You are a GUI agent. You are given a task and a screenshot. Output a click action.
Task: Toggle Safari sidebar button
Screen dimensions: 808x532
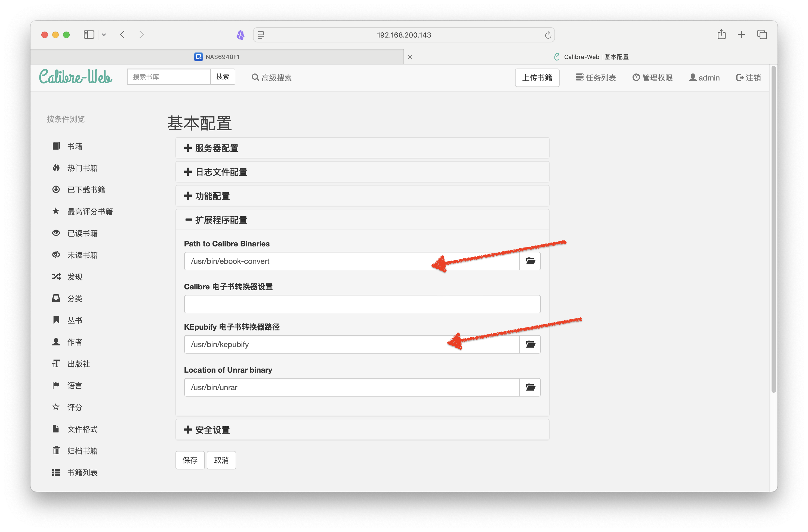click(x=89, y=35)
